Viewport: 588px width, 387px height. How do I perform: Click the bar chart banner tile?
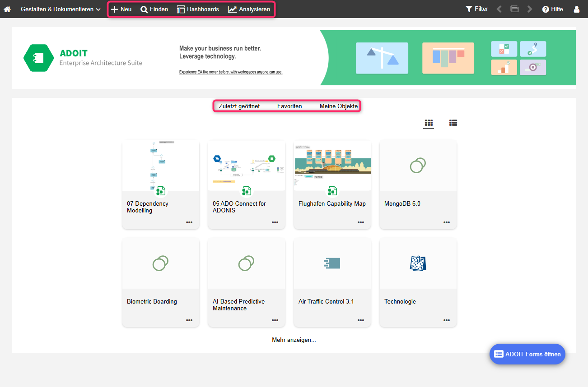pyautogui.click(x=504, y=67)
